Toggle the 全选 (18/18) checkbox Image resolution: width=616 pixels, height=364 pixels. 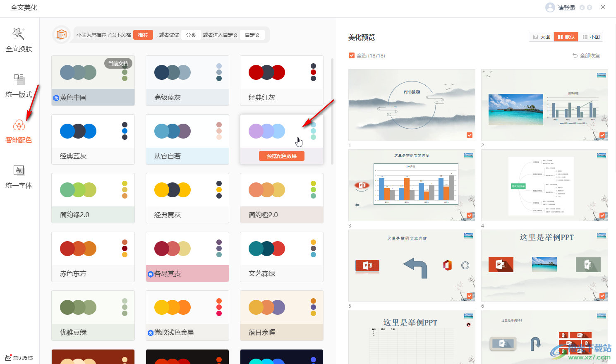(x=352, y=55)
